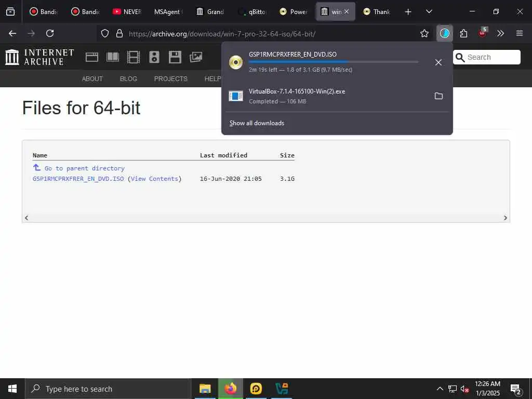The width and height of the screenshot is (532, 399).
Task: Switch to the qBittorrent tab
Action: pyautogui.click(x=252, y=11)
